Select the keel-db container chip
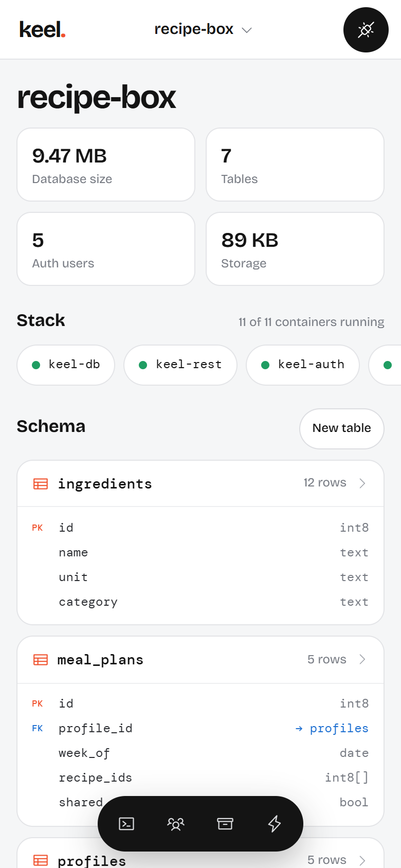 pyautogui.click(x=66, y=365)
